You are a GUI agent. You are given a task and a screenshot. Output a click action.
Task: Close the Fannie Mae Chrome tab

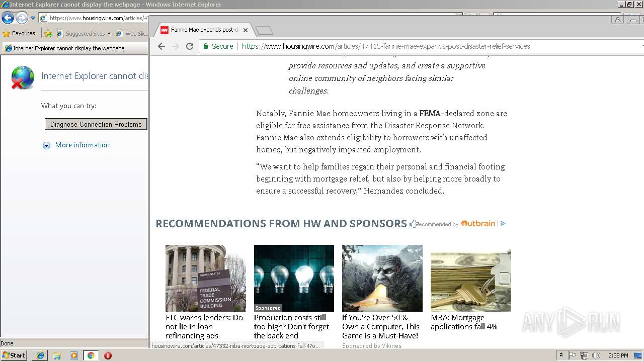pos(245,30)
